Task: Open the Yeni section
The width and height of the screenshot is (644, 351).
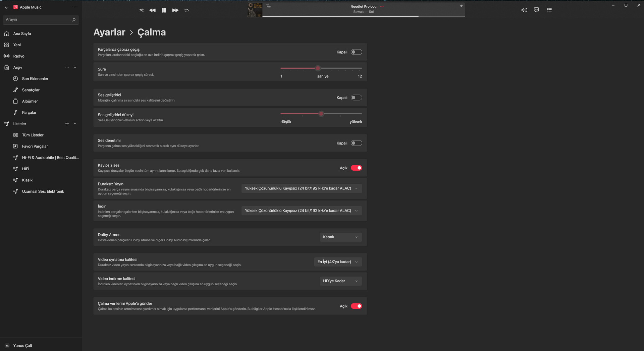Action: click(x=41, y=45)
